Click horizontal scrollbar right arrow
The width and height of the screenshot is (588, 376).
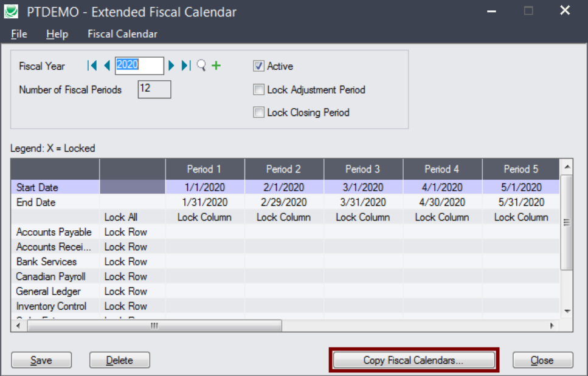[x=552, y=326]
